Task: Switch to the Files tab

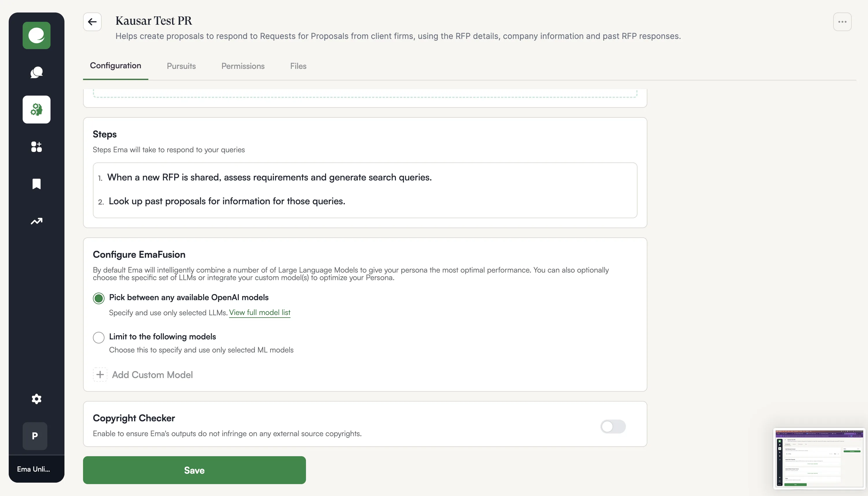Action: pyautogui.click(x=298, y=66)
